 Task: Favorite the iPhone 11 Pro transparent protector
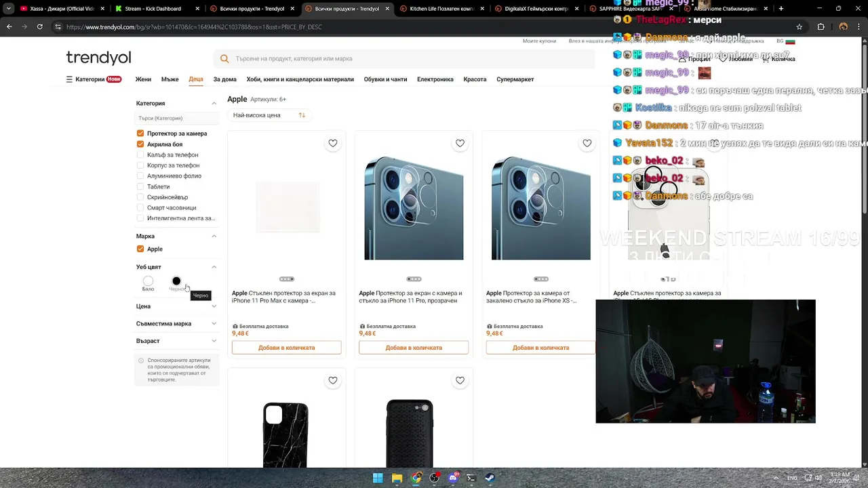point(460,143)
